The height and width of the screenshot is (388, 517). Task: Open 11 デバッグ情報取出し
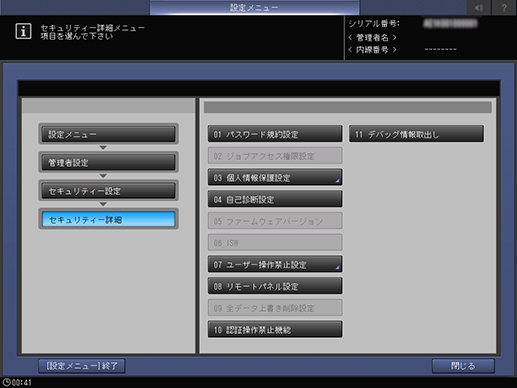pyautogui.click(x=416, y=134)
